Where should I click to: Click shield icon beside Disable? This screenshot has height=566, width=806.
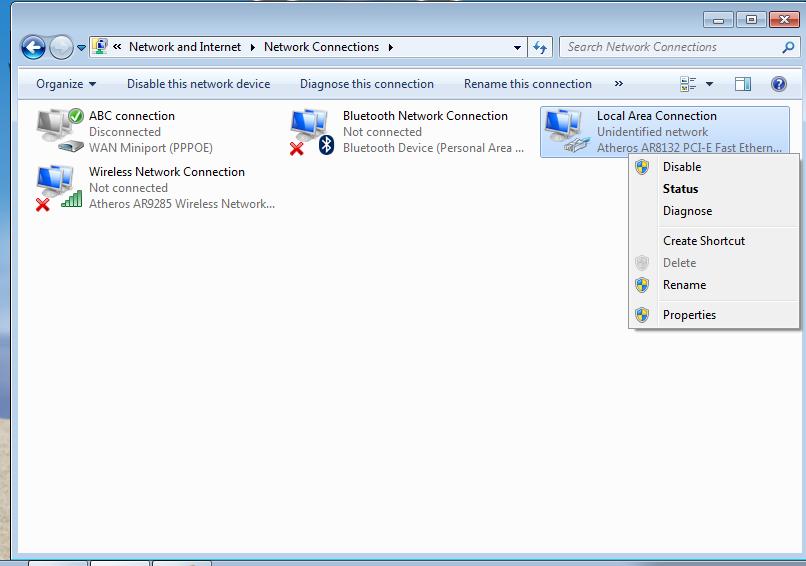coord(642,167)
